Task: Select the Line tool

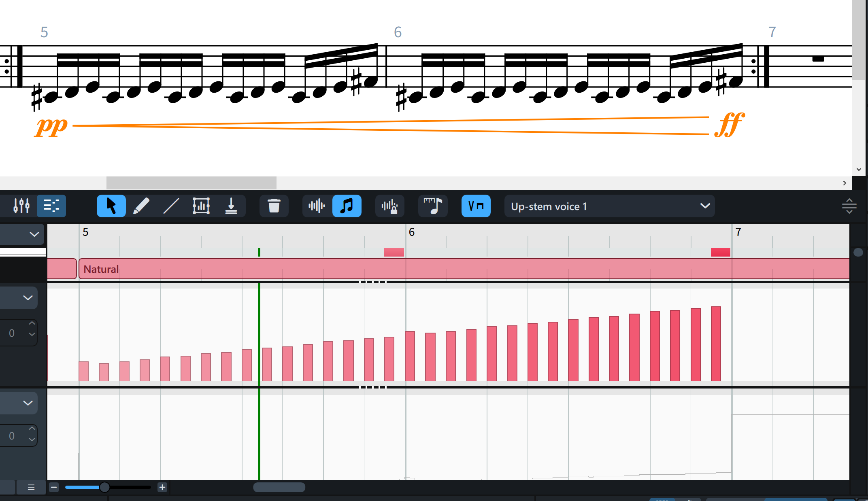Action: tap(171, 206)
